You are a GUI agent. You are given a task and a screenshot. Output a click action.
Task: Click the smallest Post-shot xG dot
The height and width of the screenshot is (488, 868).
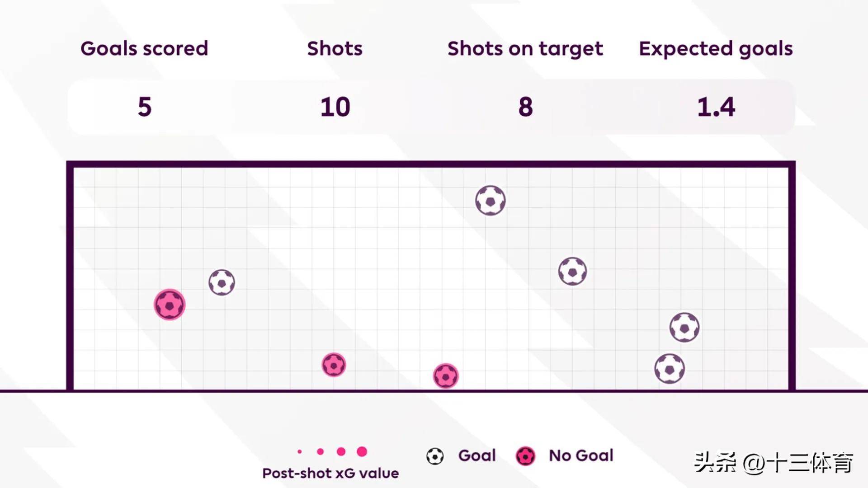click(300, 451)
